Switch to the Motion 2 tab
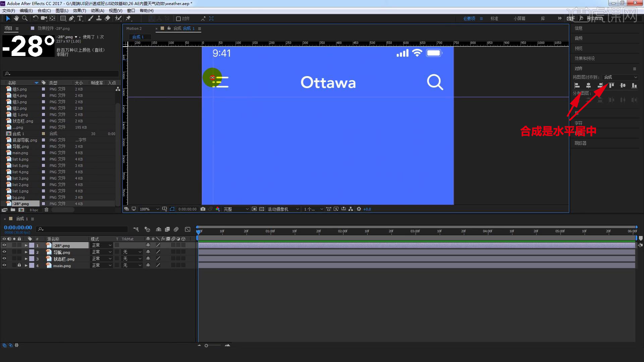Image resolution: width=644 pixels, height=362 pixels. click(x=134, y=28)
